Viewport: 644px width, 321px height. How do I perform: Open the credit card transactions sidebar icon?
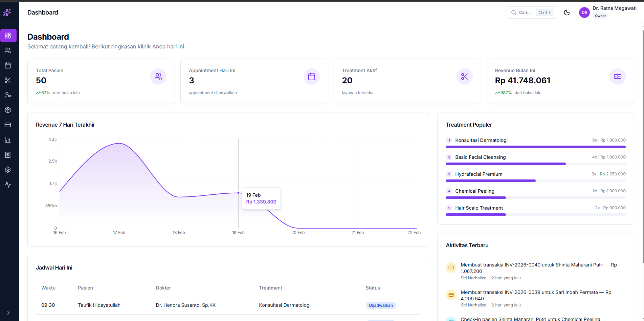point(8,125)
